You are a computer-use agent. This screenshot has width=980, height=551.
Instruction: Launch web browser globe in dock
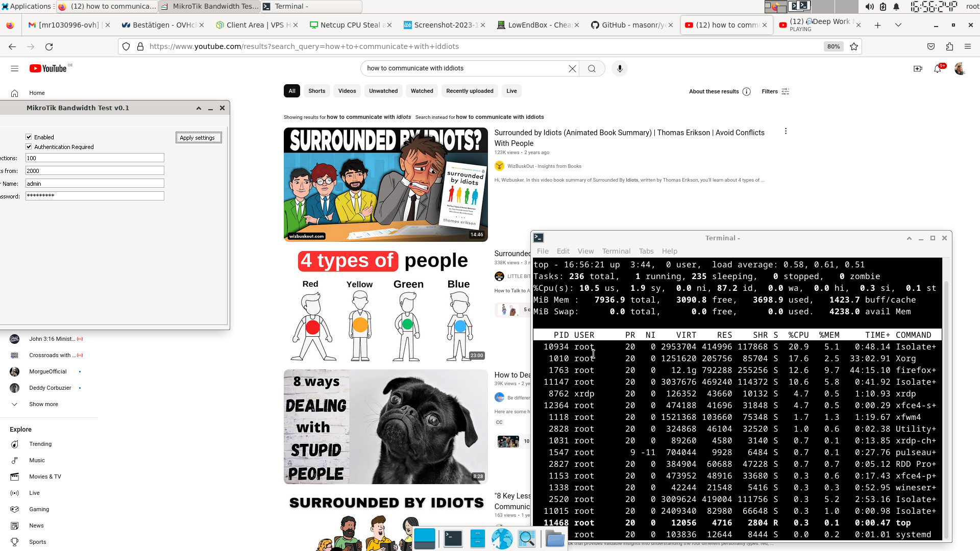(502, 538)
